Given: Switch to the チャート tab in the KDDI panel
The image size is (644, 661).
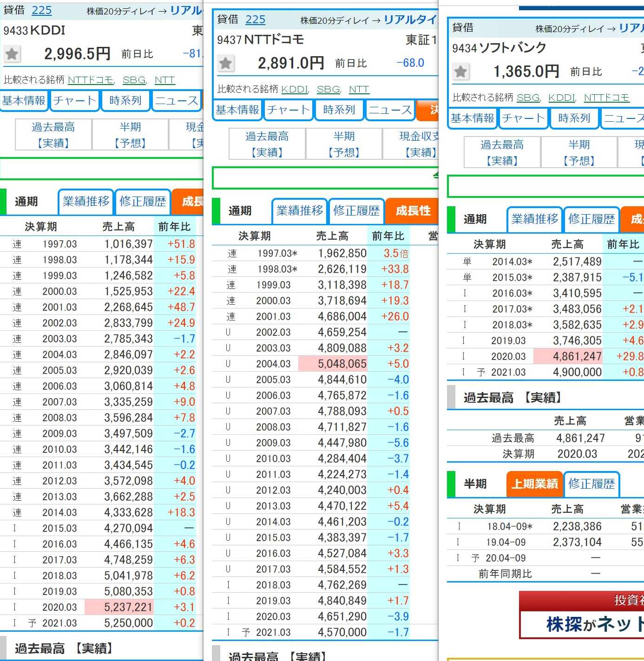Looking at the screenshot, I should pos(74,100).
